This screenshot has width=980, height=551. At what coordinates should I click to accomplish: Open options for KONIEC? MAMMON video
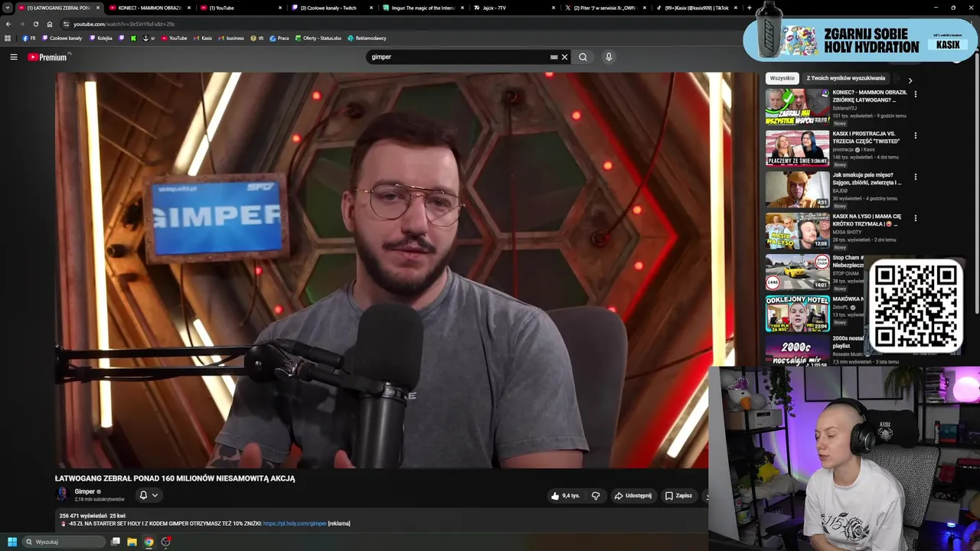tap(915, 94)
